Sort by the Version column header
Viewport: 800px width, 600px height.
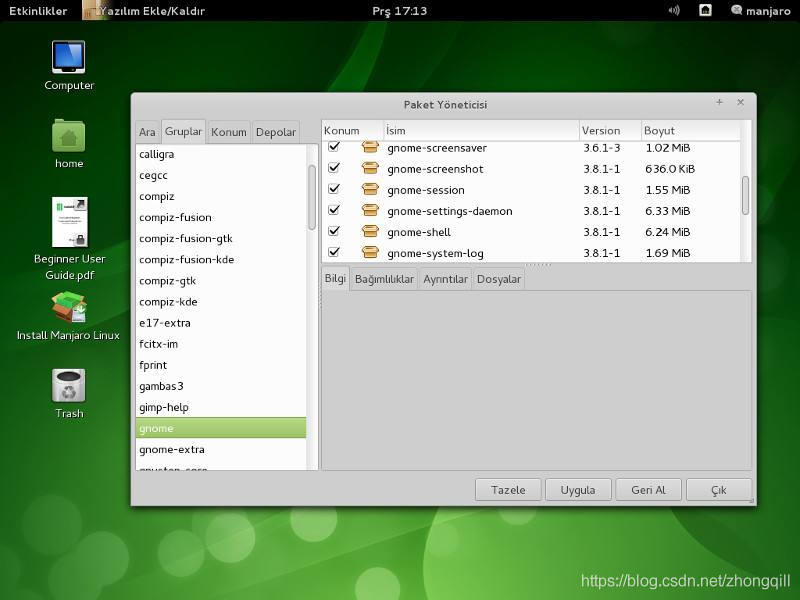[x=610, y=131]
